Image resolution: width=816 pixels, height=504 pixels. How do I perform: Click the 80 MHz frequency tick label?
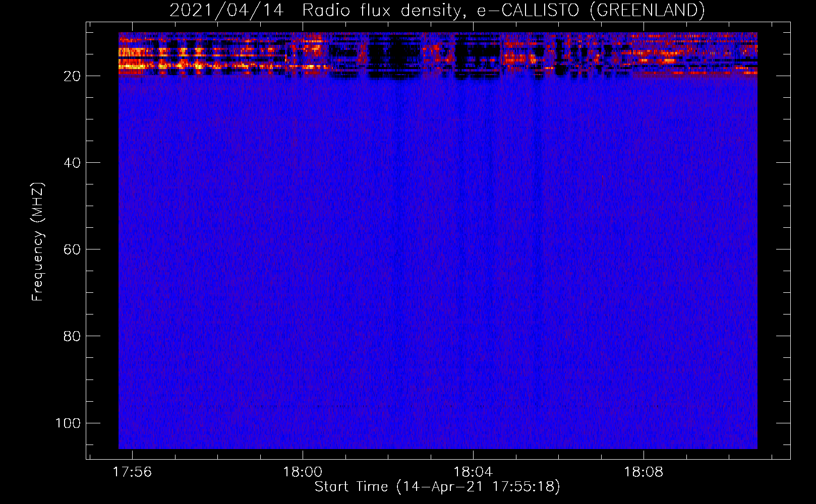(72, 336)
